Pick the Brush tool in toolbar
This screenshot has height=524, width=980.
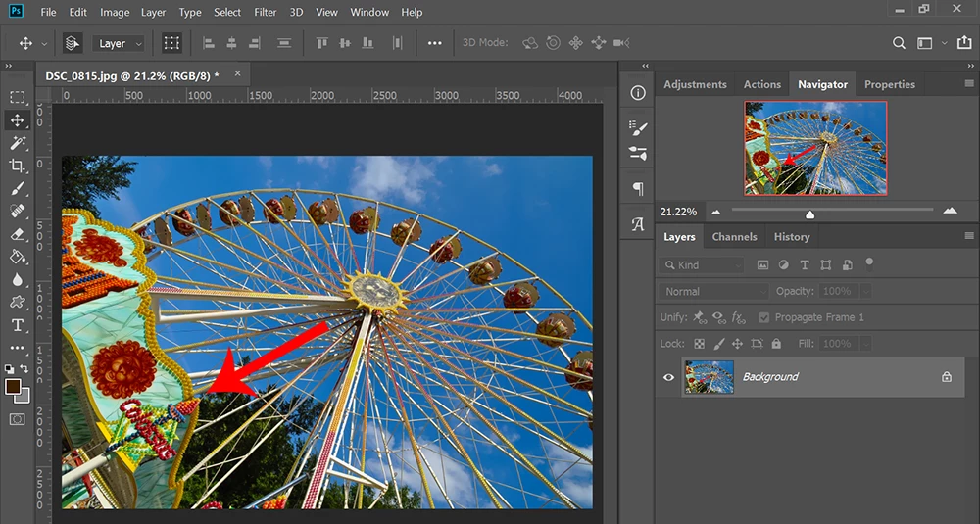pyautogui.click(x=18, y=188)
